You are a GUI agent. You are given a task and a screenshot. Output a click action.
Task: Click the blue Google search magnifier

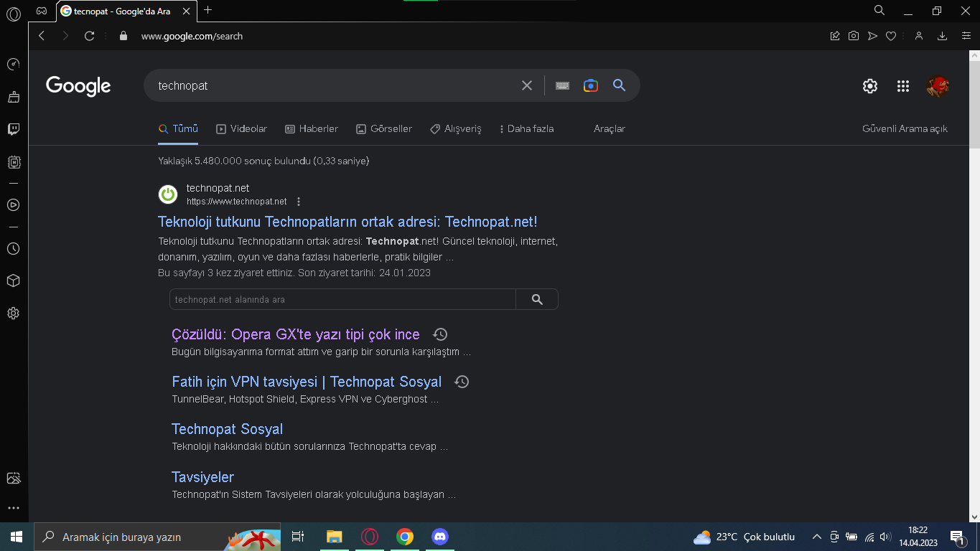(620, 85)
